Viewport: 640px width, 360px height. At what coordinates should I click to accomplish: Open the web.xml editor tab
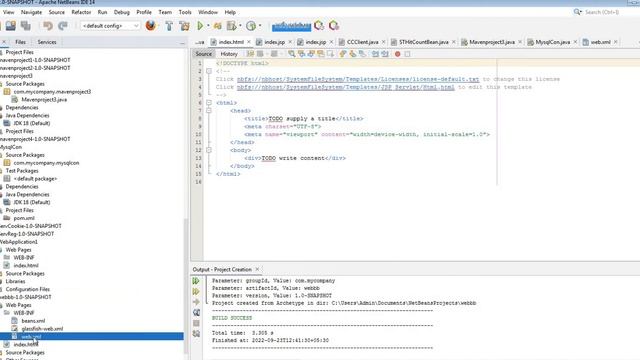point(600,42)
